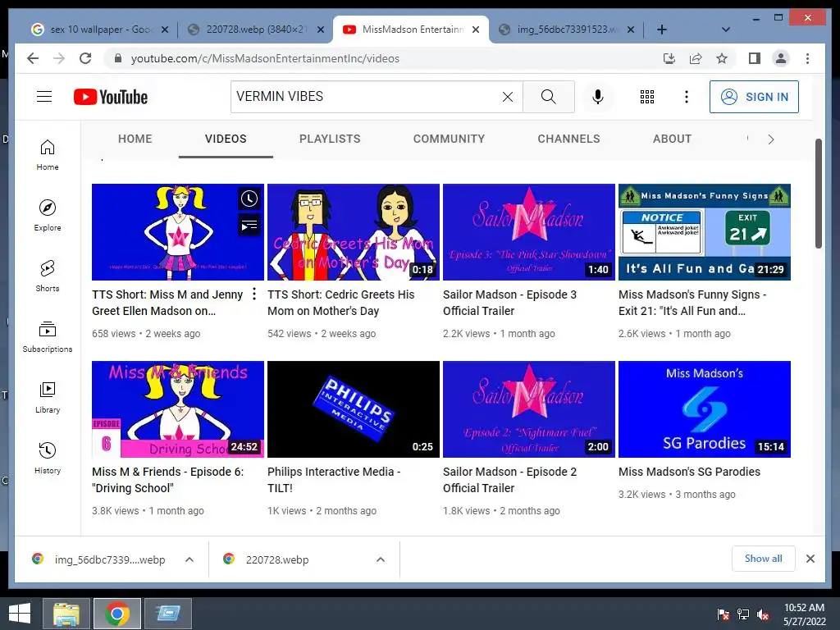Open File Explorer from taskbar
This screenshot has height=630, width=840.
66,614
